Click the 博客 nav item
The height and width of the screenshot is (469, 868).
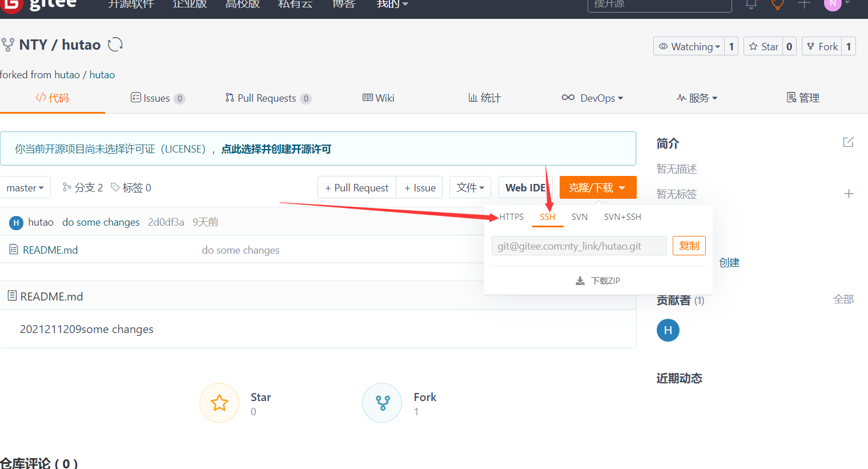[344, 4]
